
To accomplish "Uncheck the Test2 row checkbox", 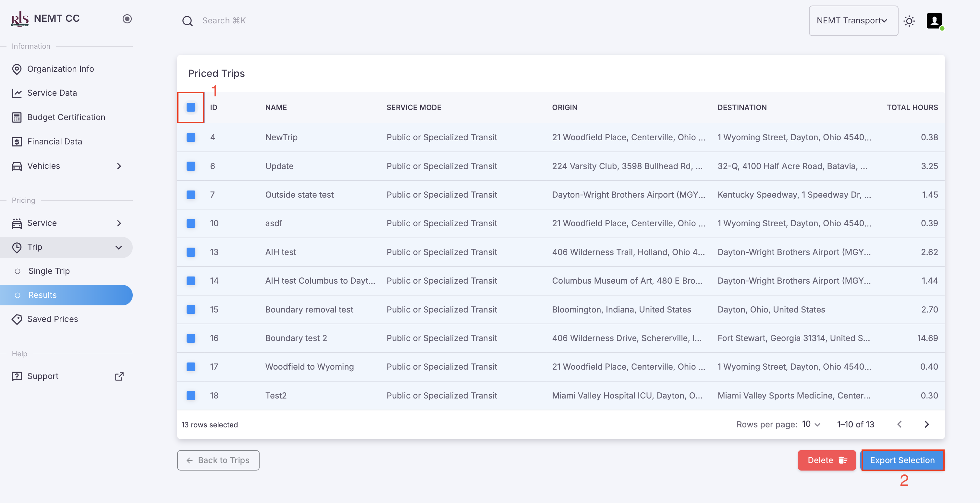I will click(191, 396).
